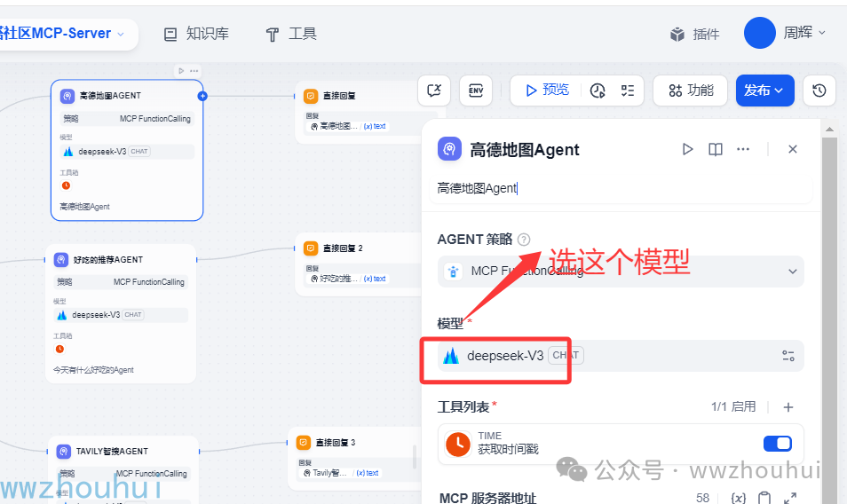Image resolution: width=847 pixels, height=504 pixels.
Task: Click the 周辉 blue avatar circle
Action: pyautogui.click(x=759, y=33)
